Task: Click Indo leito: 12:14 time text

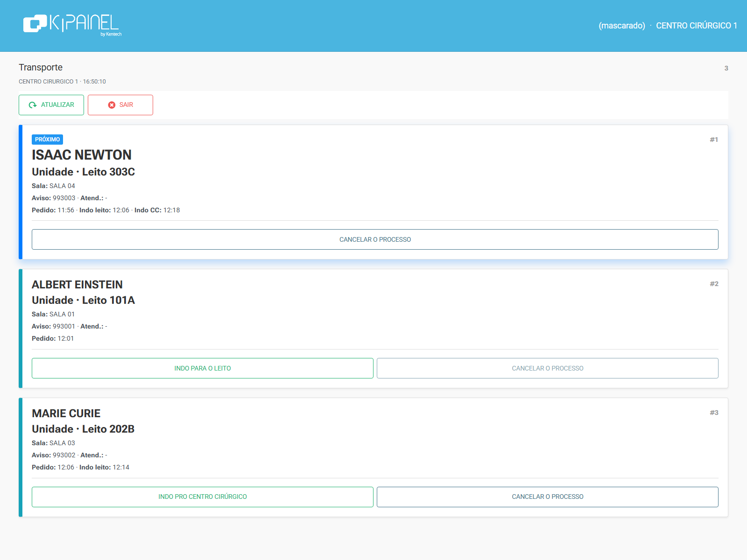Action: (x=104, y=467)
